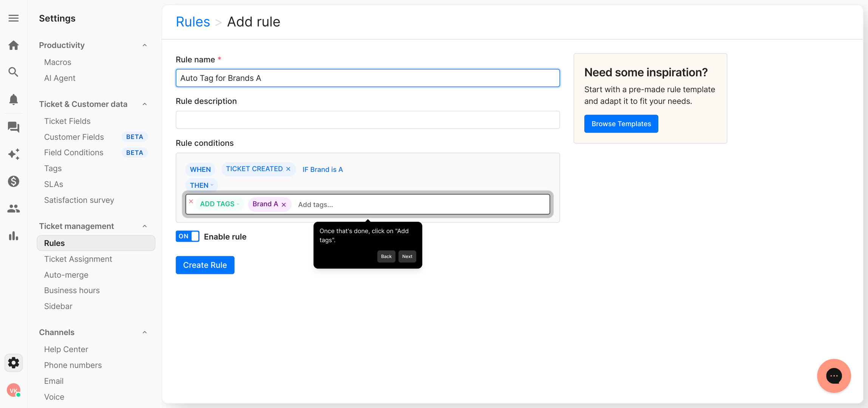Open notifications bell icon
Image resolution: width=868 pixels, height=408 pixels.
point(14,99)
